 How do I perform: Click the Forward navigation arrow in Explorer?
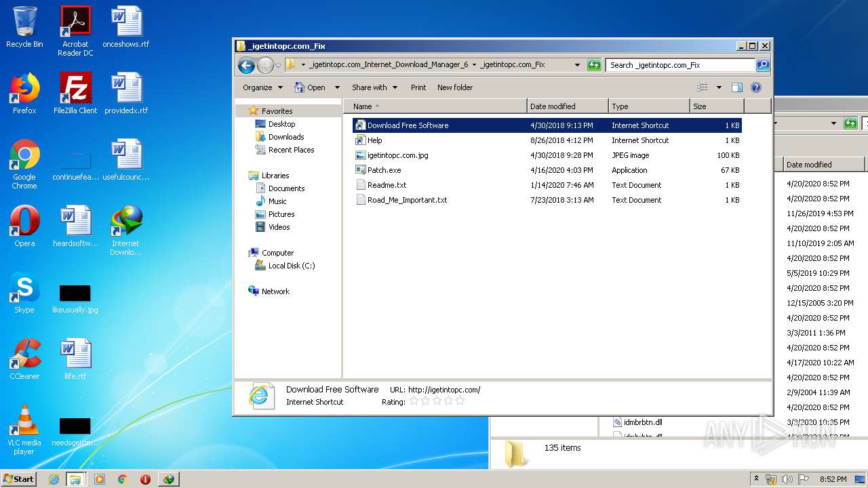coord(265,65)
